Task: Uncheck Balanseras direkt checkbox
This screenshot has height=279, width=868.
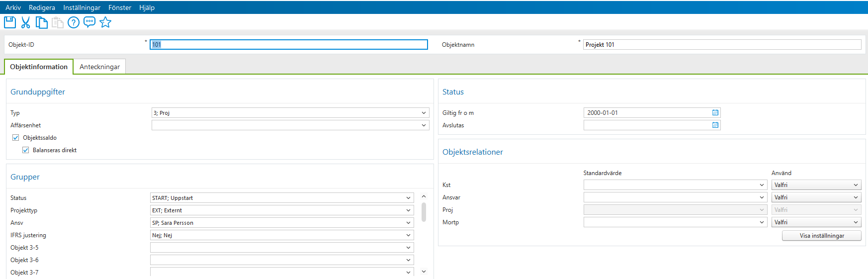Action: 26,150
